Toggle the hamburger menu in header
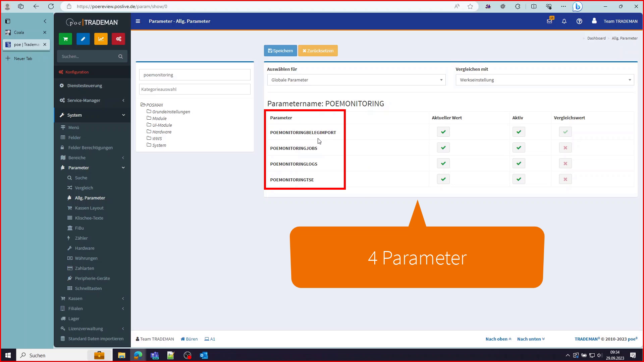Viewport: 644px width, 362px height. [x=138, y=21]
